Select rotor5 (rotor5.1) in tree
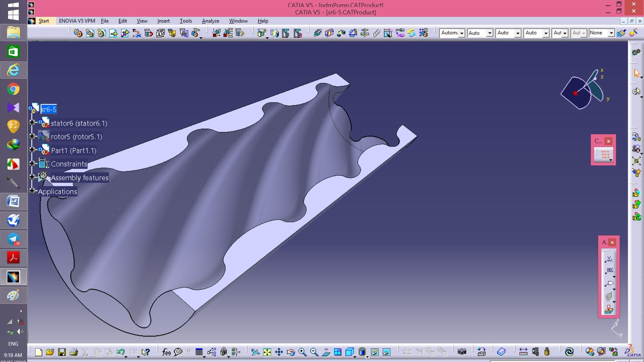 click(x=76, y=137)
